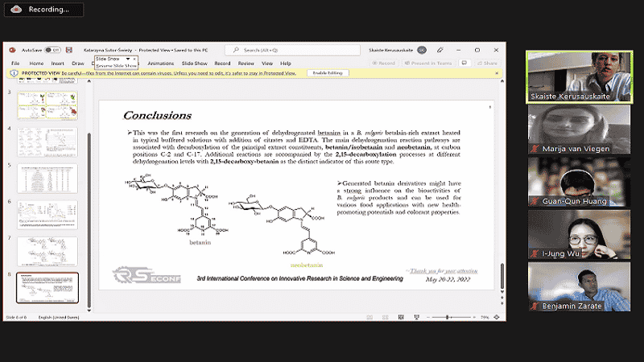Switch to the Slide Show tab
The height and width of the screenshot is (362, 644).
point(194,64)
